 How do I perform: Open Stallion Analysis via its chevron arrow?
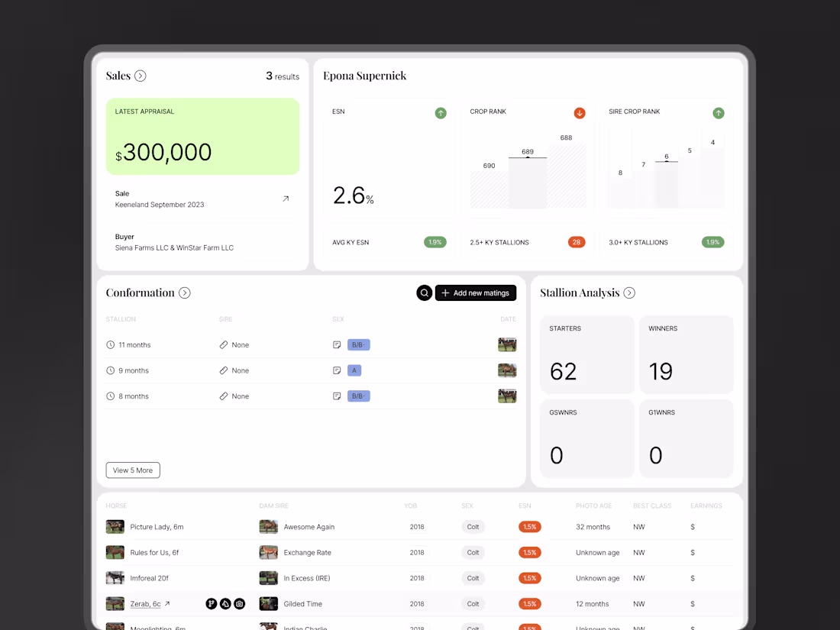(x=628, y=292)
